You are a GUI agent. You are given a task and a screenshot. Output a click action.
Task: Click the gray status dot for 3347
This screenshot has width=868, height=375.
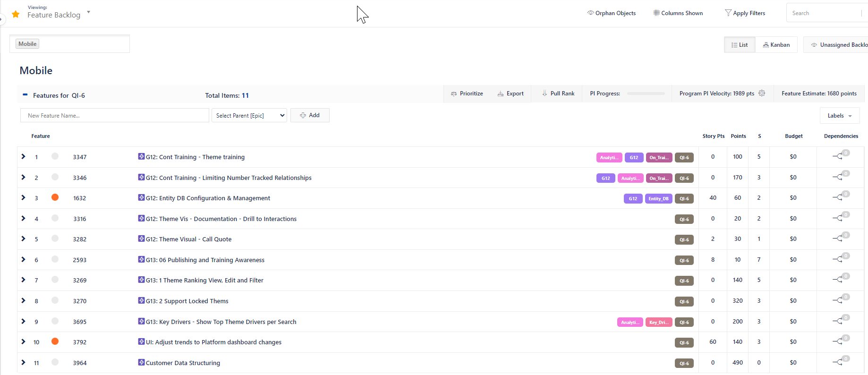click(x=55, y=156)
